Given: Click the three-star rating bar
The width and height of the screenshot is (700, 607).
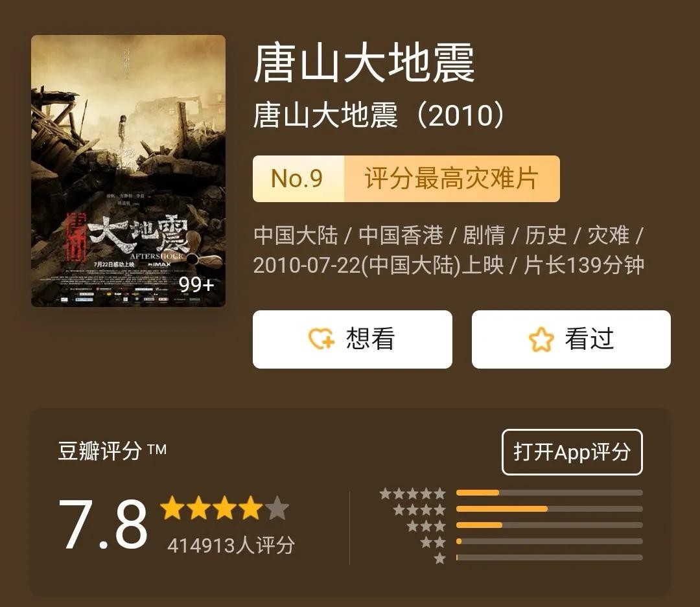Looking at the screenshot, I should (x=550, y=525).
